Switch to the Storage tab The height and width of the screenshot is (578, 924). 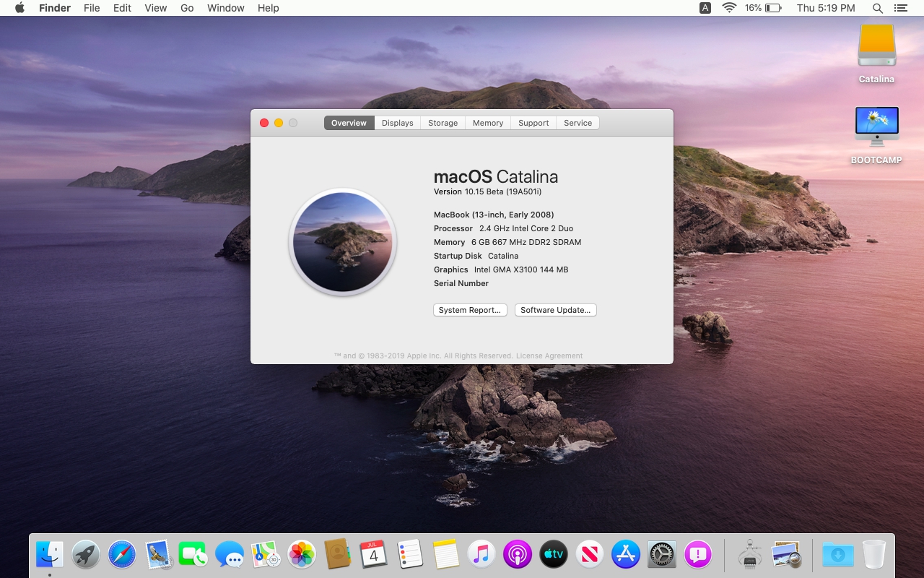(x=443, y=123)
